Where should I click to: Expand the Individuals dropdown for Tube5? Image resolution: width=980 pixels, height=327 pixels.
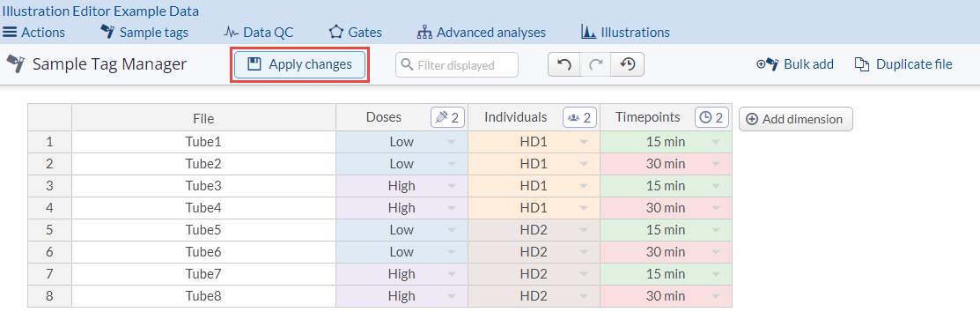pos(584,230)
